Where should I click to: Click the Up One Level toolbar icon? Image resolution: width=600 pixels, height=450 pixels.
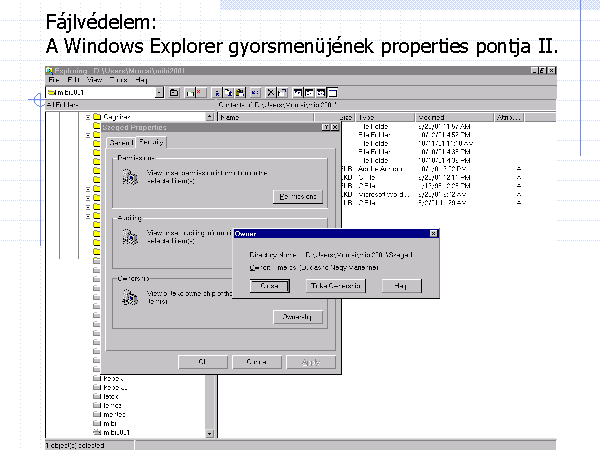(x=174, y=92)
